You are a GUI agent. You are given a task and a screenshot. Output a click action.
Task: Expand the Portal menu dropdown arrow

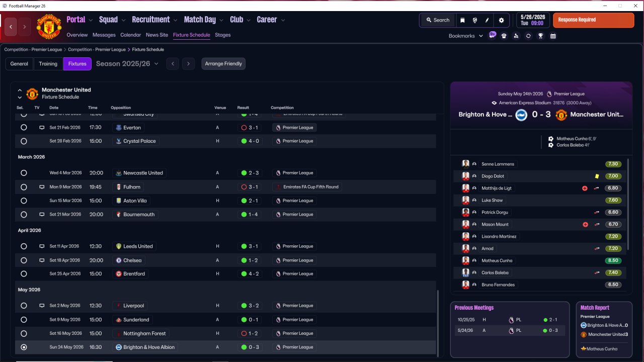point(91,20)
